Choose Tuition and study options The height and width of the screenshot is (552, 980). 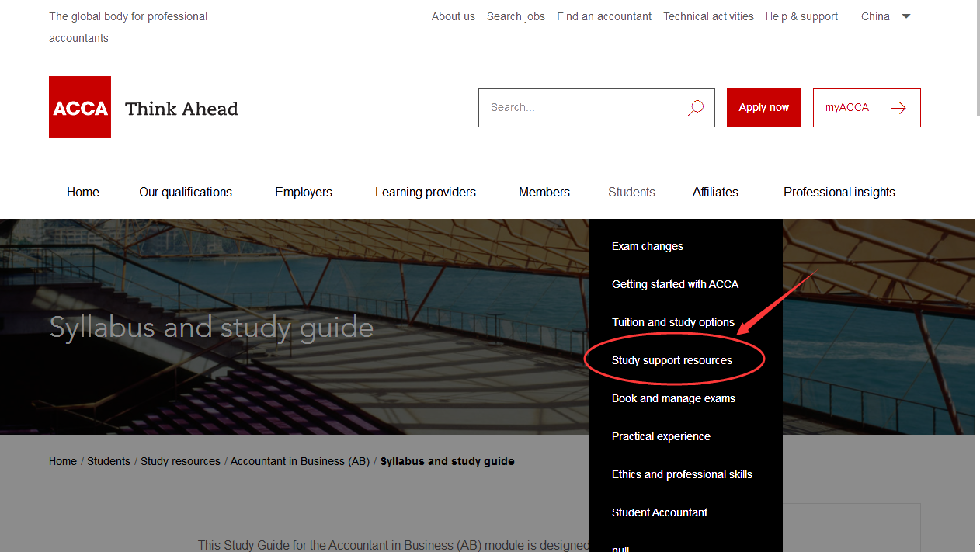673,322
